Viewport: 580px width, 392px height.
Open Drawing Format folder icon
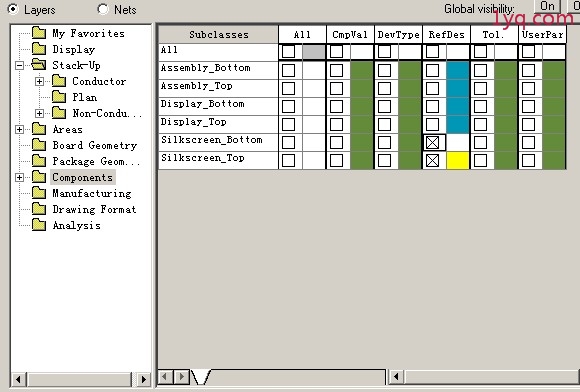(39, 209)
